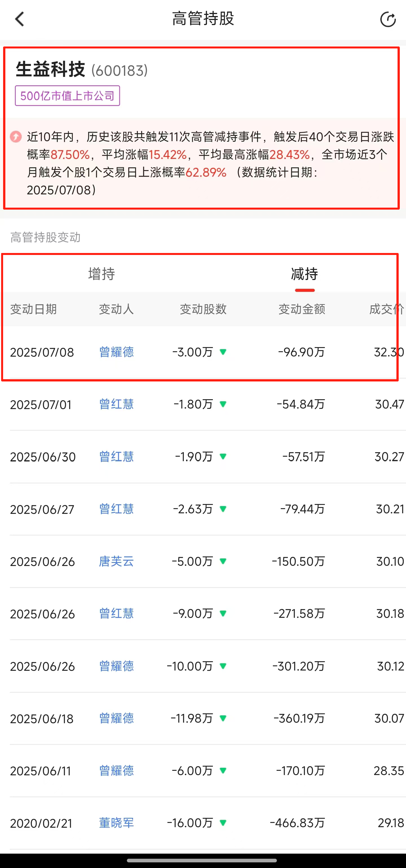Tap green down triangle in 2025/06/30 row
The image size is (406, 868).
click(x=223, y=457)
